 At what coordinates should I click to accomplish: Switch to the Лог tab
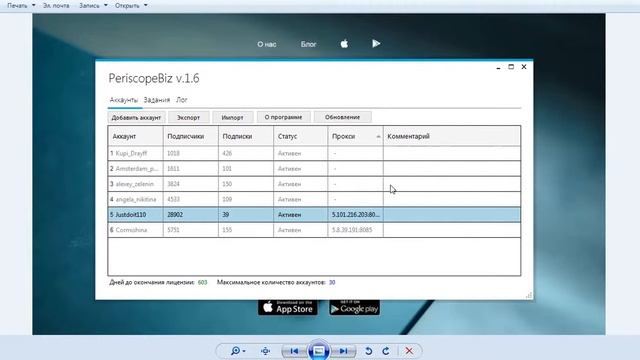tap(182, 100)
